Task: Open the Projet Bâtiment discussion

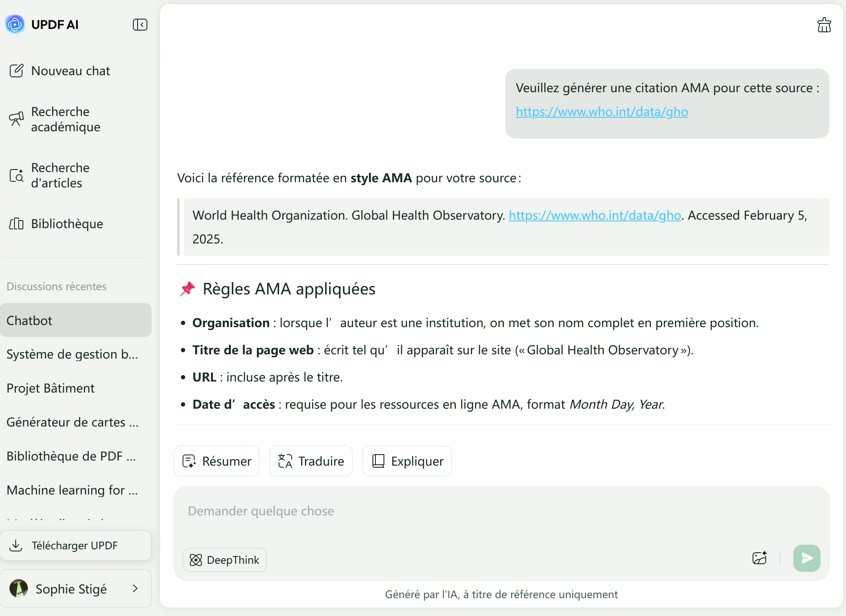Action: click(x=51, y=388)
